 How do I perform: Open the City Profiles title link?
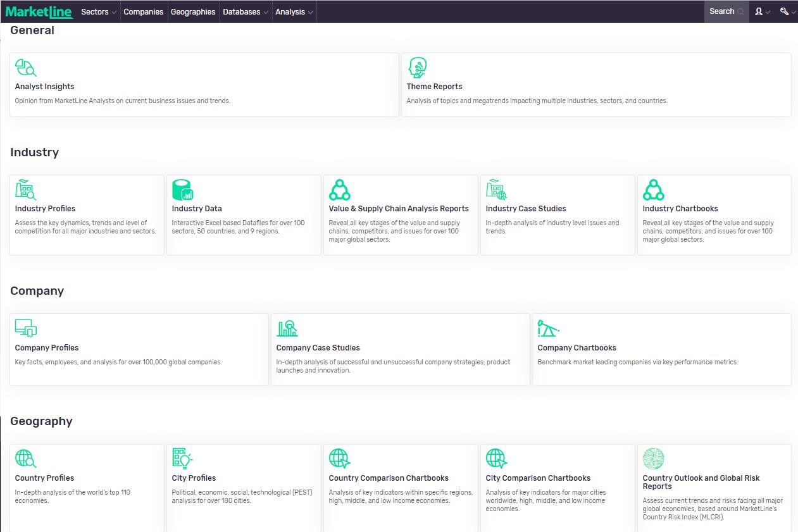click(194, 478)
